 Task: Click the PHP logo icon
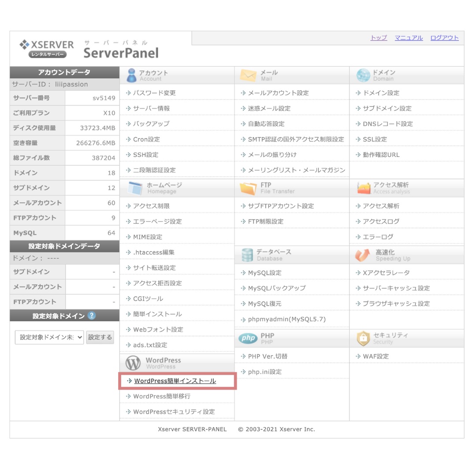pos(248,338)
